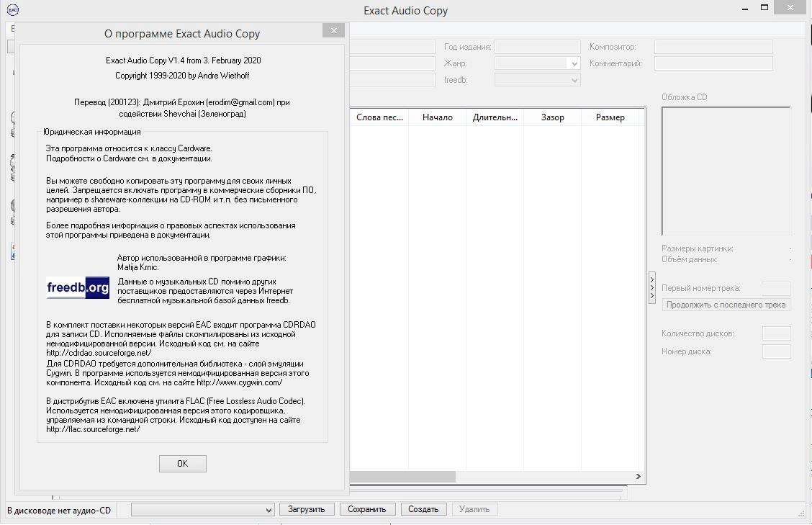Click the Комментарий input field

point(713,63)
